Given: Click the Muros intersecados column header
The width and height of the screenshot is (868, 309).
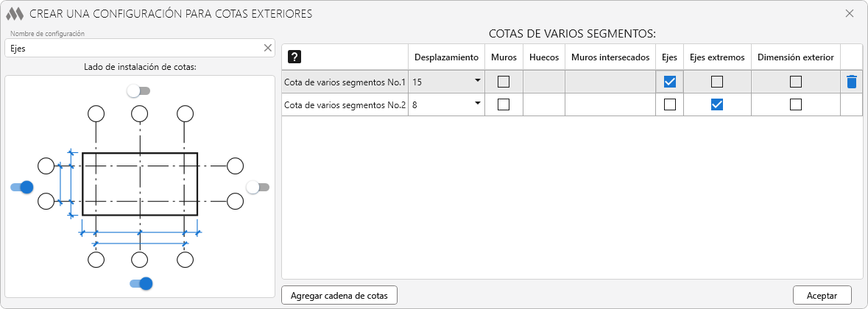Looking at the screenshot, I should pos(610,57).
